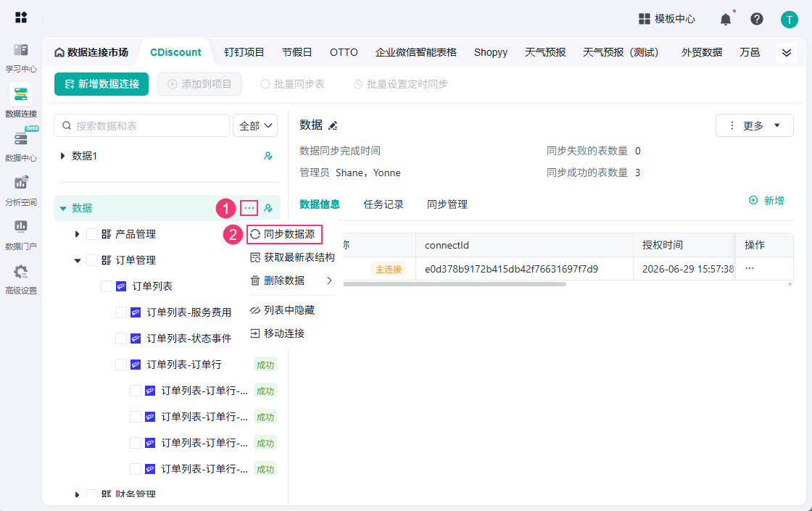Switch to OTTO tab
Image resolution: width=812 pixels, height=511 pixels.
344,52
